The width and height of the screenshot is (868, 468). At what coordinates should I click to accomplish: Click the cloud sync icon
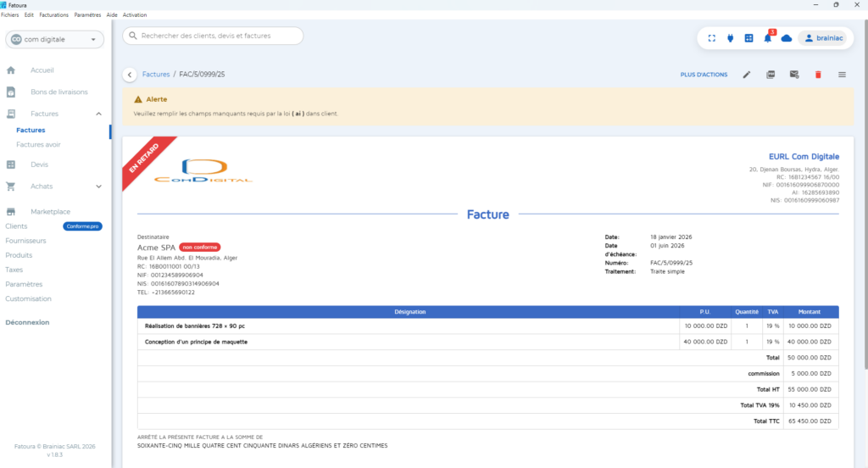(787, 38)
